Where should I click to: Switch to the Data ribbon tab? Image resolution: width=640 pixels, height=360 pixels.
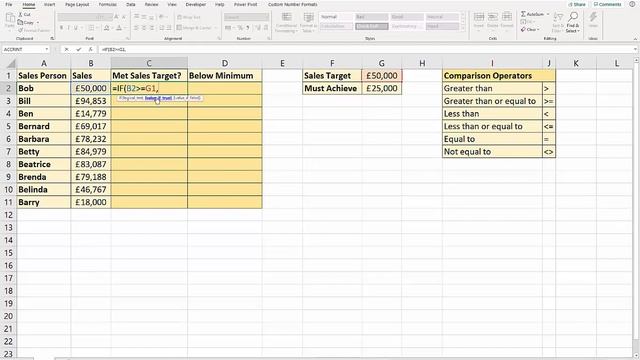click(x=131, y=4)
